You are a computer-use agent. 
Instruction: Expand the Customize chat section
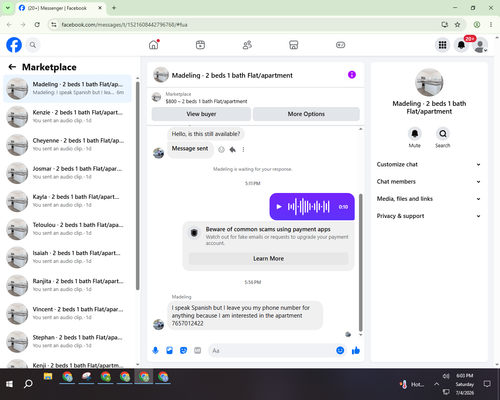(x=429, y=164)
